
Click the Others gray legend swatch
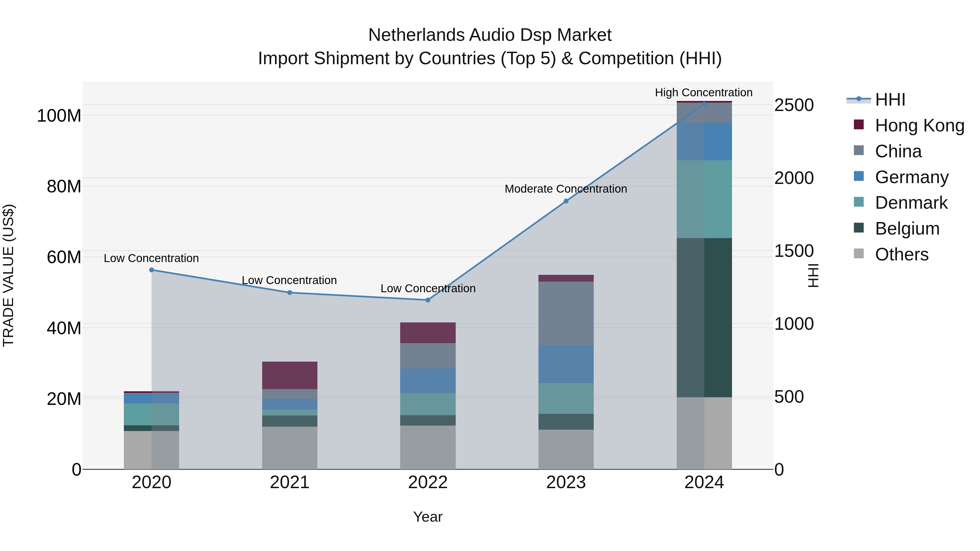coord(859,253)
